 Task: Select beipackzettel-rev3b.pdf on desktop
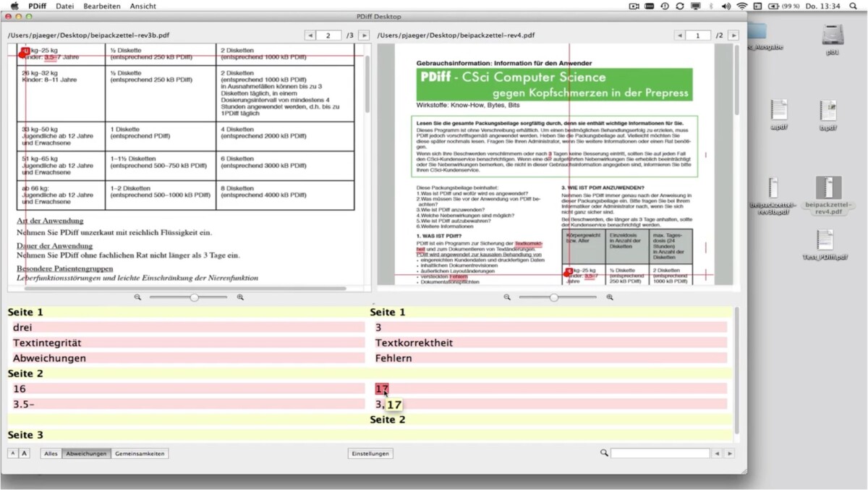point(773,198)
